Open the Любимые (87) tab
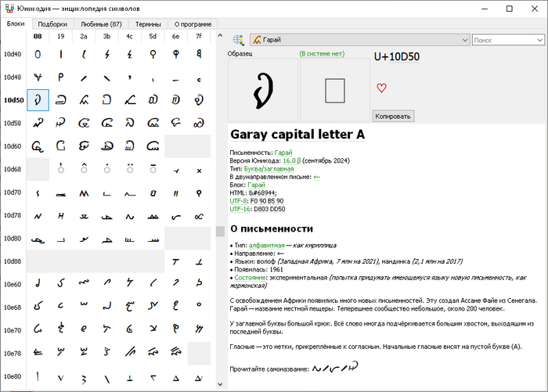 tap(103, 24)
